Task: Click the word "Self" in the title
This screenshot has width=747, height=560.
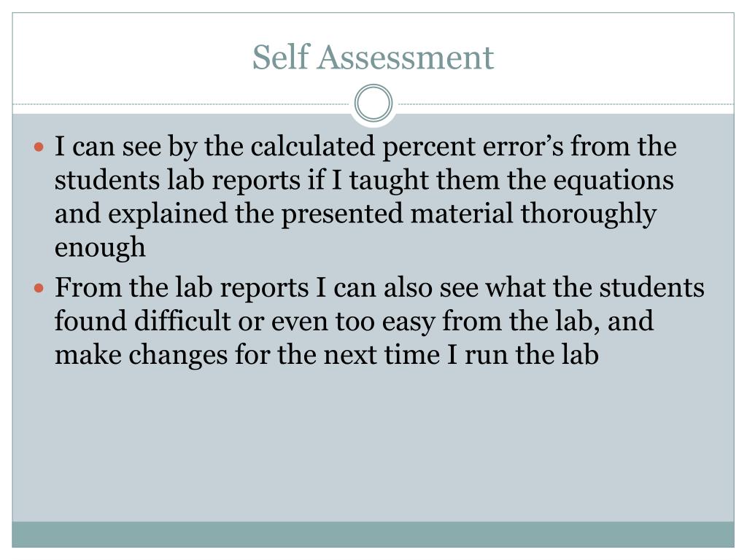Action: click(281, 57)
